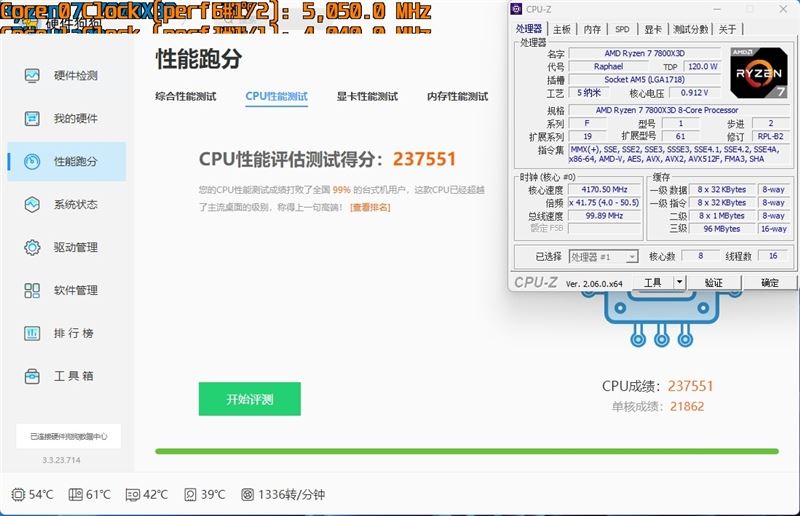Click the 性能跑分 gauge icon in sidebar
Image resolution: width=800 pixels, height=516 pixels.
pyautogui.click(x=32, y=161)
